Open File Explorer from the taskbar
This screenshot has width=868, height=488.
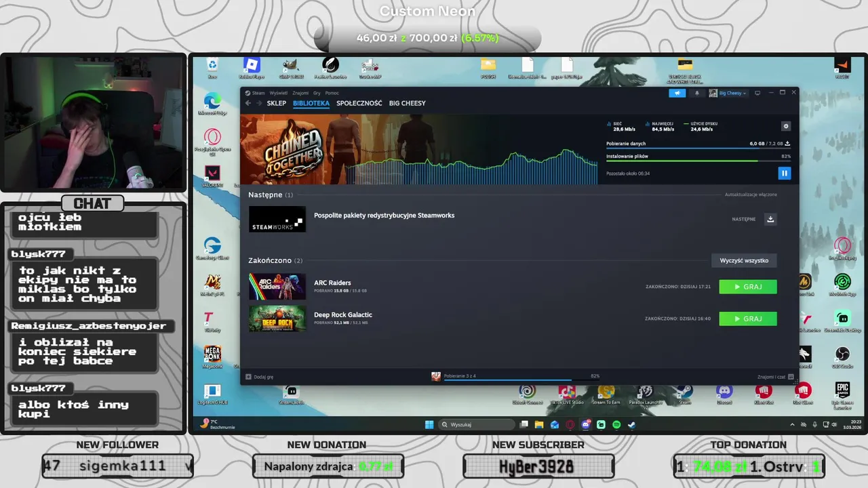(x=539, y=425)
